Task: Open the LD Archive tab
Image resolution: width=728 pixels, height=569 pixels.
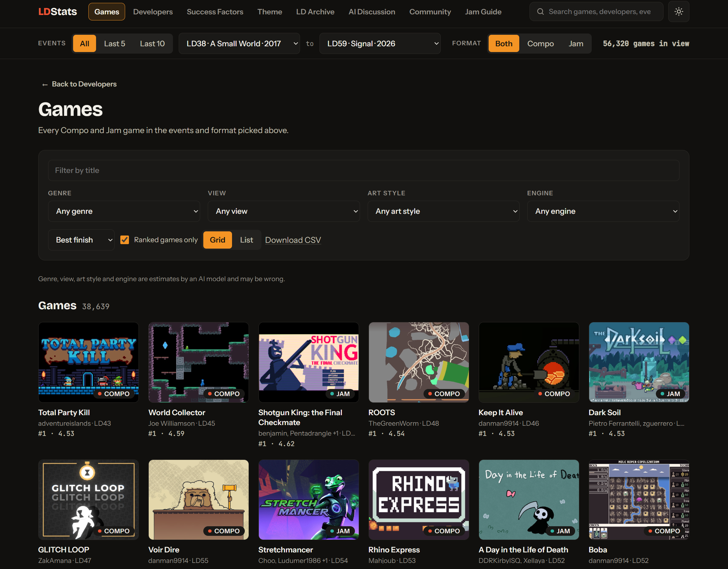Action: point(315,12)
